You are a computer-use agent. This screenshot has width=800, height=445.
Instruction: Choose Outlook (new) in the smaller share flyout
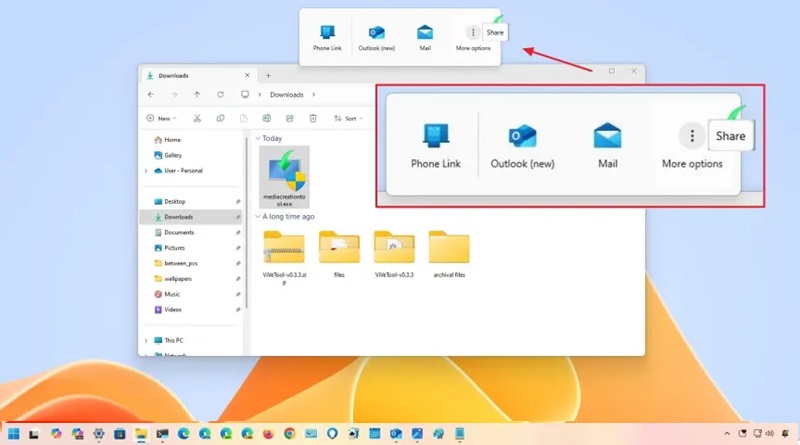click(x=377, y=38)
